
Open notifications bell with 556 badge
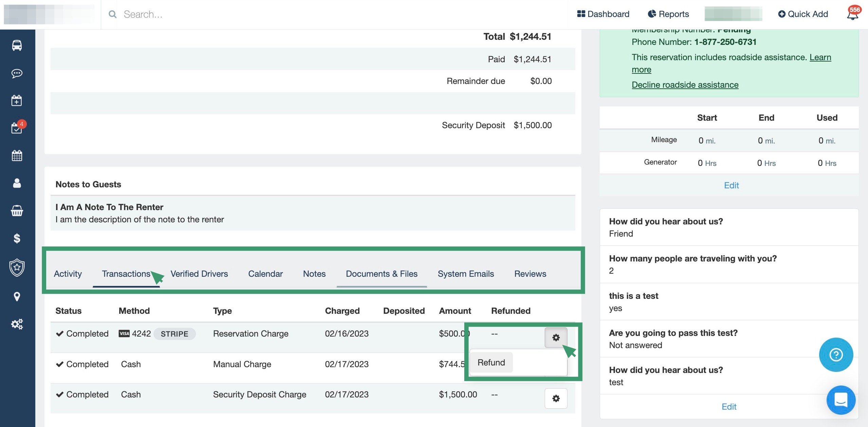point(852,14)
